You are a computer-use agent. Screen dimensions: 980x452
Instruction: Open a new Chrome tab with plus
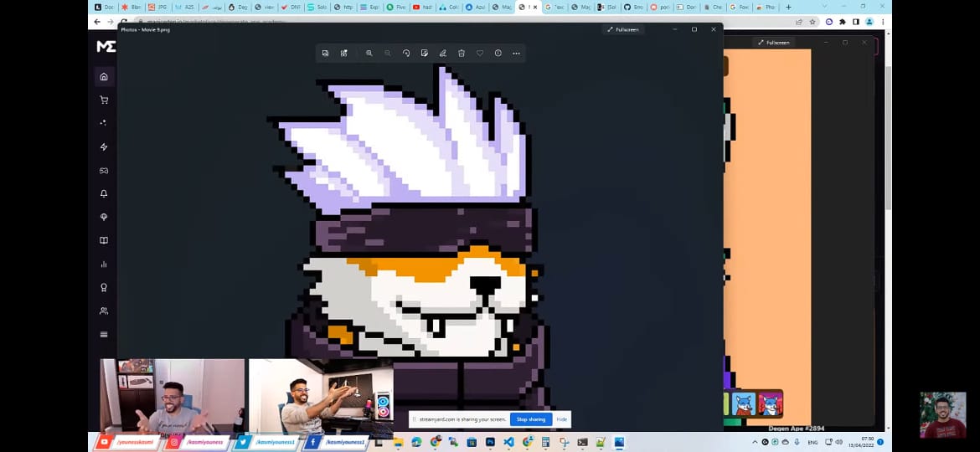[x=788, y=7]
